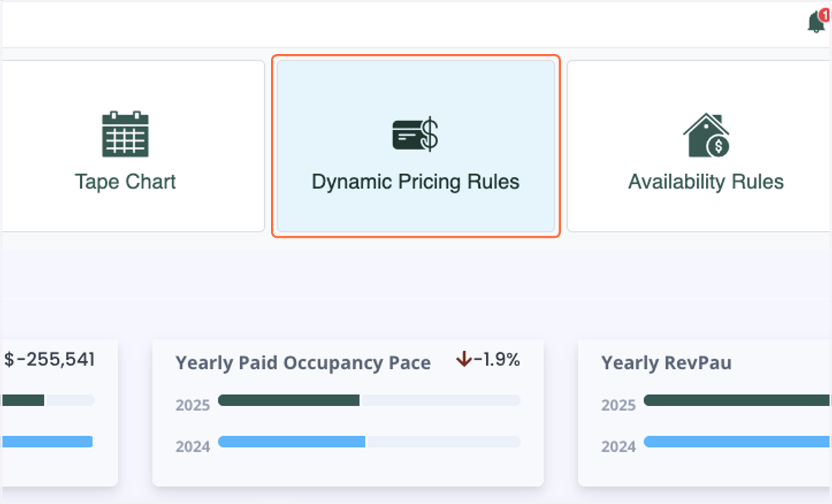Click the Yearly RevPau heading
Image resolution: width=832 pixels, height=504 pixels.
[x=666, y=363]
